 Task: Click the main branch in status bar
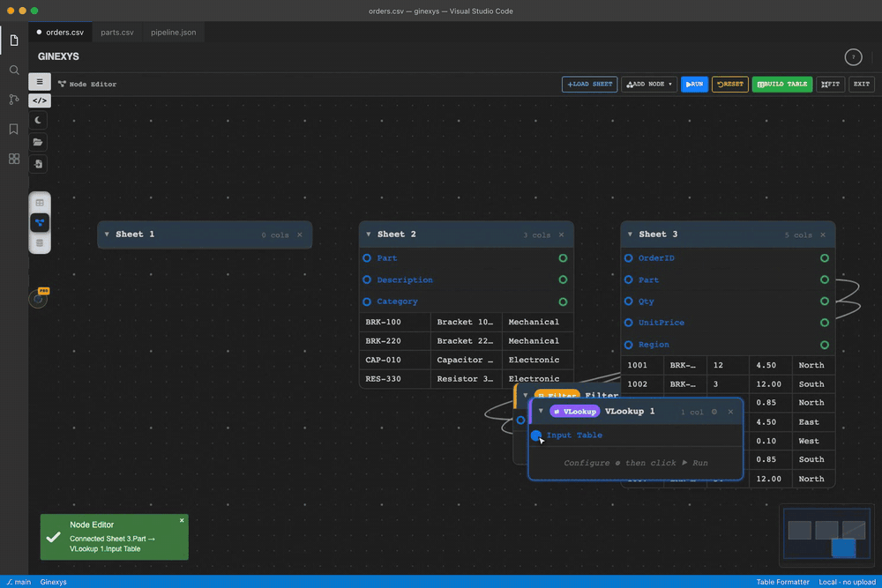point(19,582)
